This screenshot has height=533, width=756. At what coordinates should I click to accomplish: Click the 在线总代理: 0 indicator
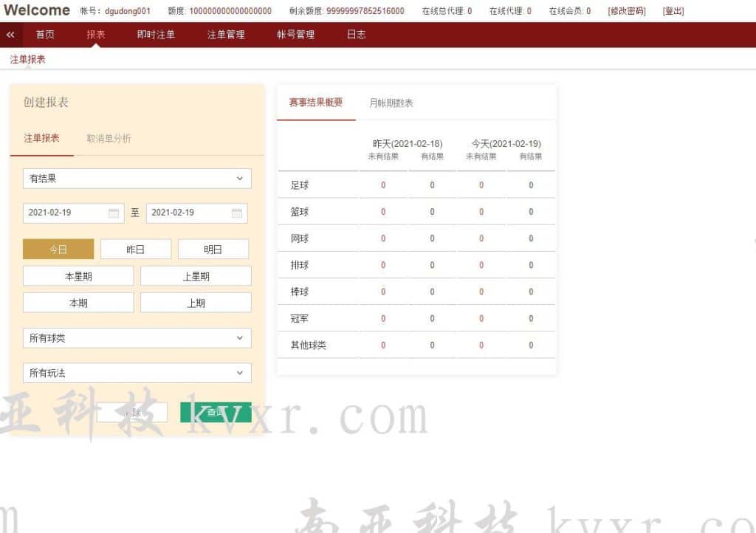tap(447, 10)
